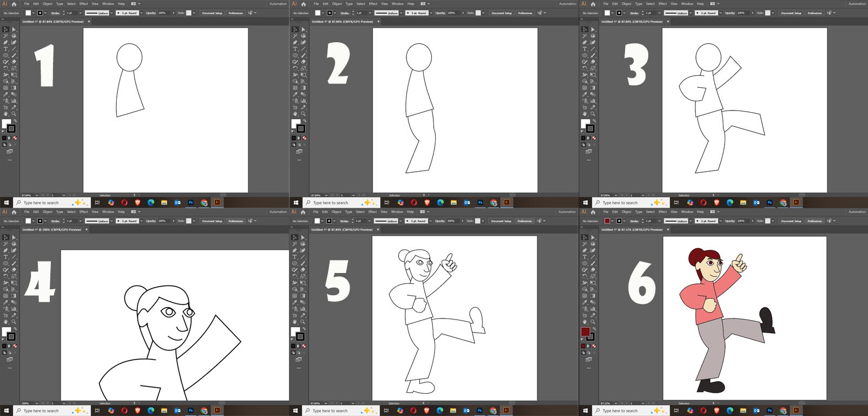The height and width of the screenshot is (416, 868).
Task: Open the Object menu in step 4 window
Action: (47, 212)
